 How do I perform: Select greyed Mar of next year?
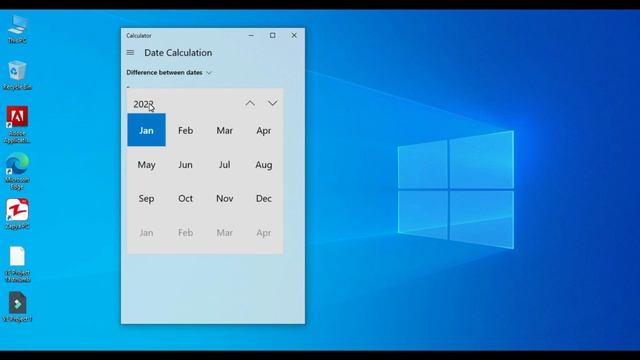[x=224, y=233]
